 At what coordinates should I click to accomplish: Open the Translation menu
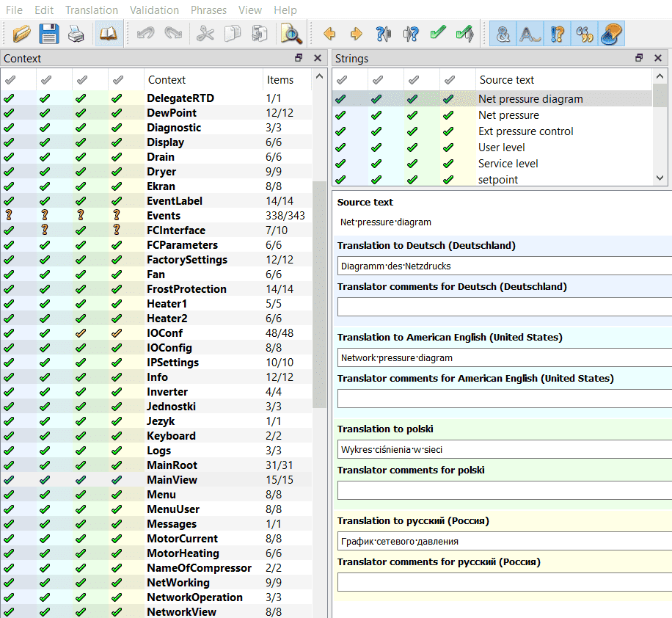click(x=92, y=10)
